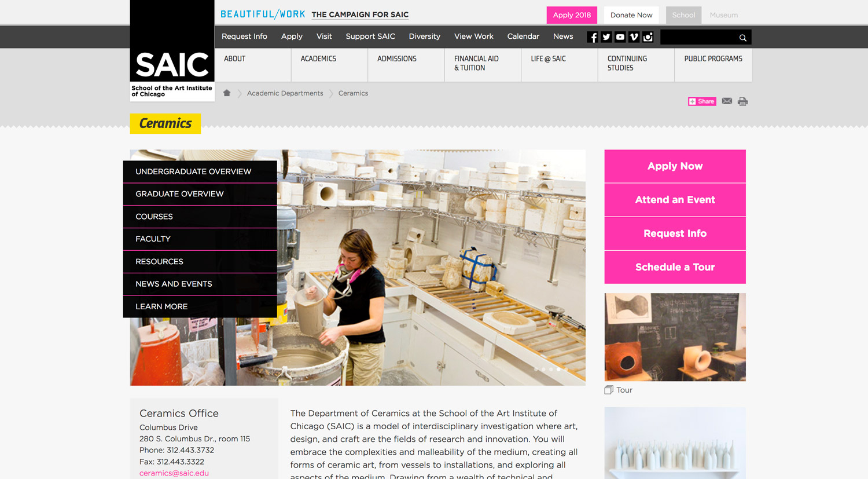Open the ACADEMICS section
The image size is (868, 479).
[318, 58]
